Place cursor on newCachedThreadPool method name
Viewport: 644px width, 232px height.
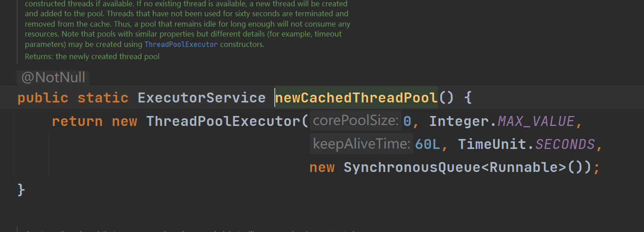[x=356, y=98]
